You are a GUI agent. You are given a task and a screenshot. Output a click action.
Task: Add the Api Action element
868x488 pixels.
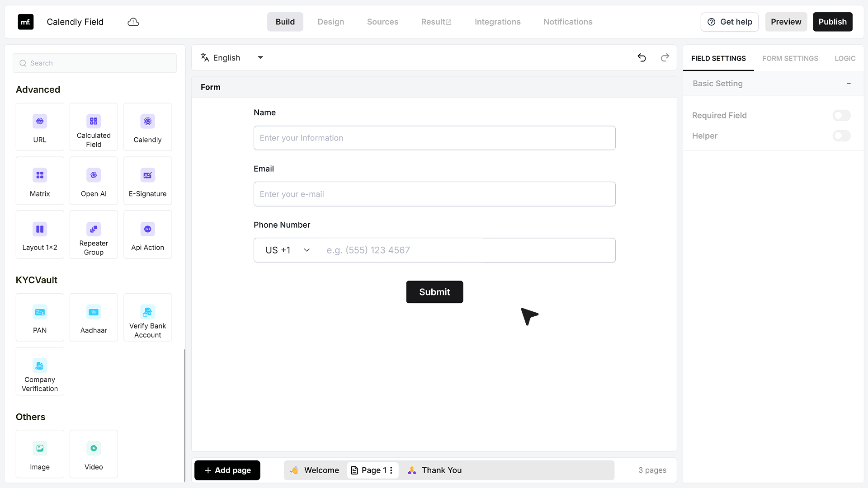pos(147,235)
